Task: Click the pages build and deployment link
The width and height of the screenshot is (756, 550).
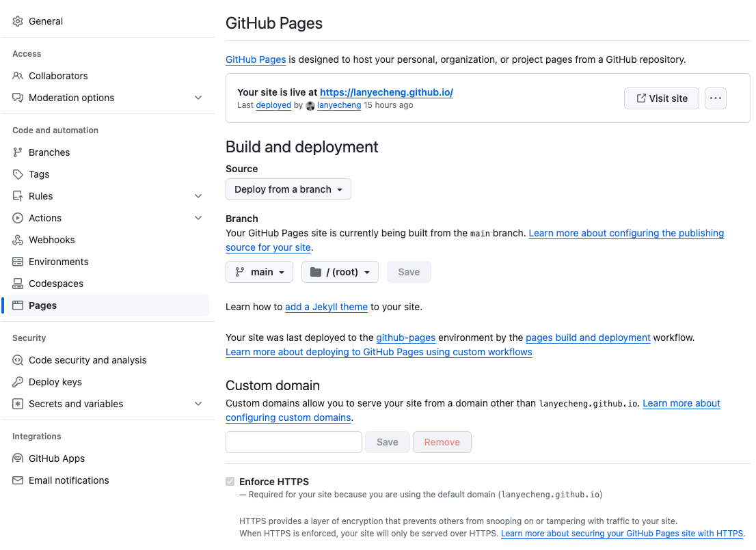Action: click(x=588, y=338)
